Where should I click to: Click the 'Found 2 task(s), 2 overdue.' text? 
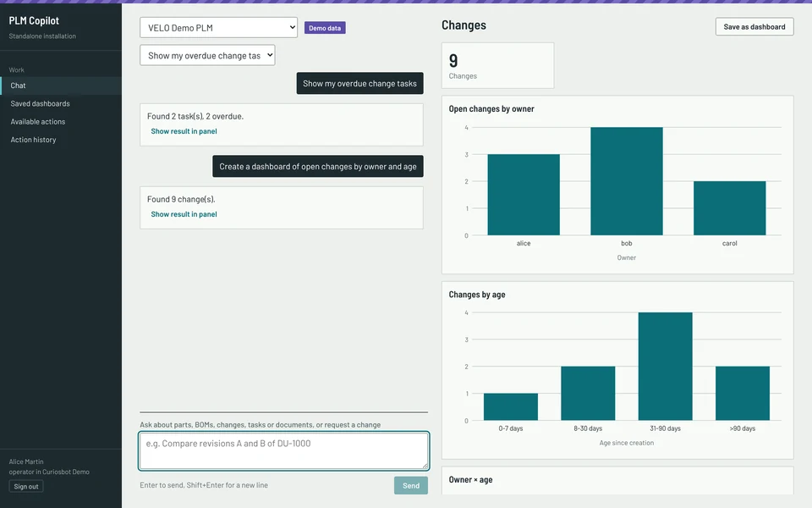(x=195, y=116)
